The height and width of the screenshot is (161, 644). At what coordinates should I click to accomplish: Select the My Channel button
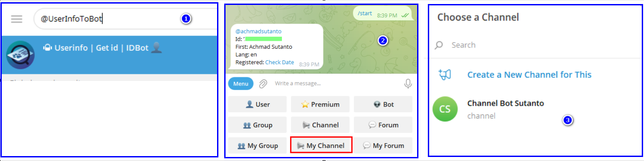[321, 145]
